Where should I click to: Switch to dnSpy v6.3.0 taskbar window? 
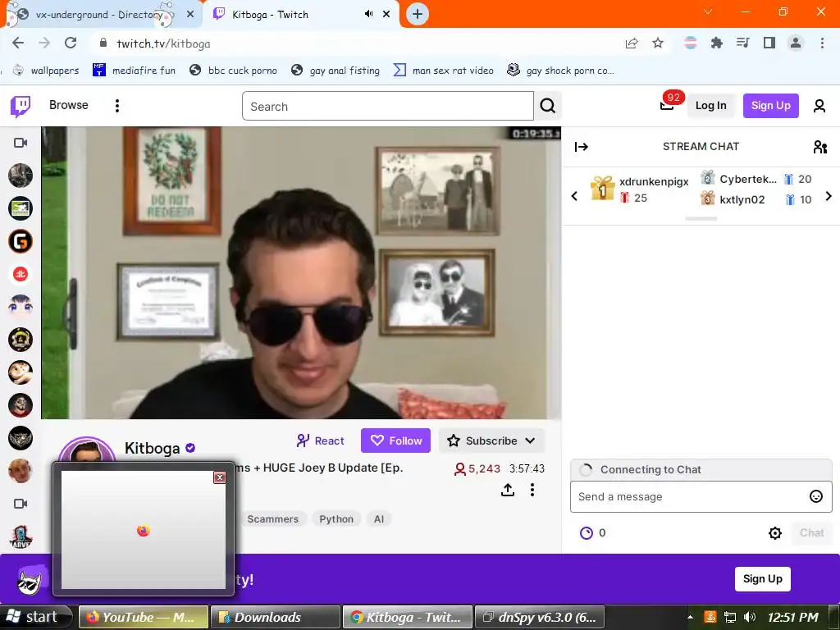tap(540, 617)
